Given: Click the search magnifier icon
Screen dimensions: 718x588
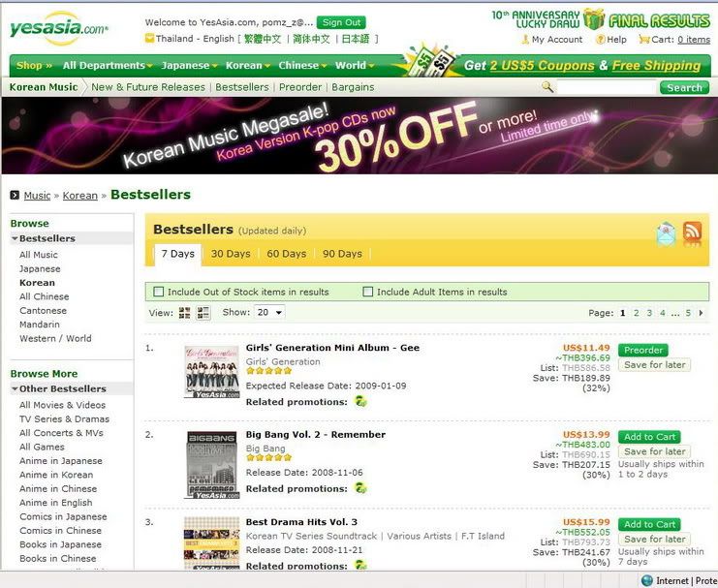Looking at the screenshot, I should click(547, 86).
